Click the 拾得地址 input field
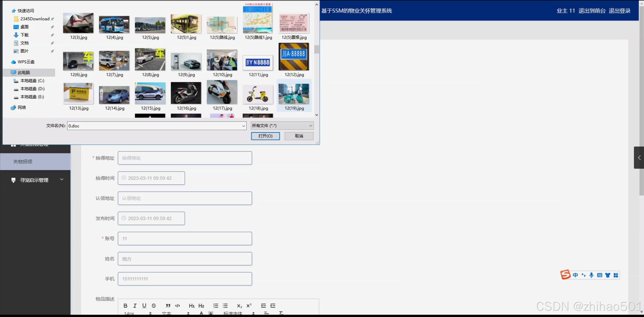Viewport: 644px width, 317px height. pyautogui.click(x=185, y=158)
